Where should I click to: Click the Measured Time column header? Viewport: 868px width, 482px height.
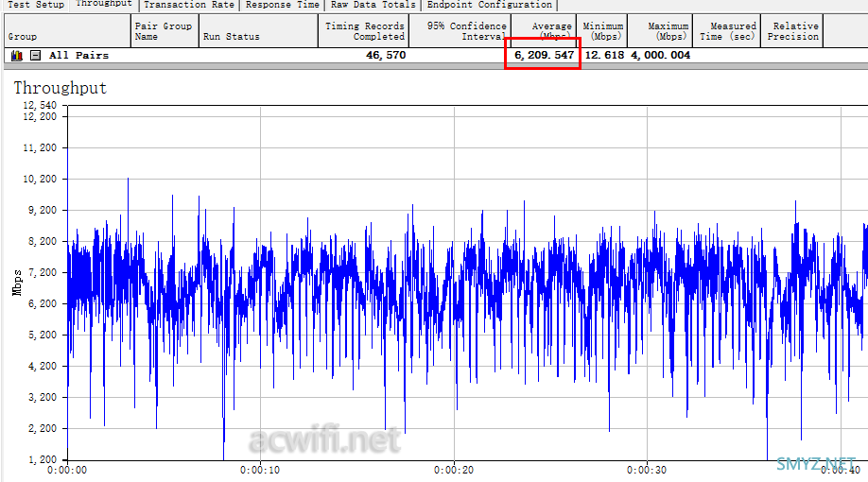click(x=727, y=31)
